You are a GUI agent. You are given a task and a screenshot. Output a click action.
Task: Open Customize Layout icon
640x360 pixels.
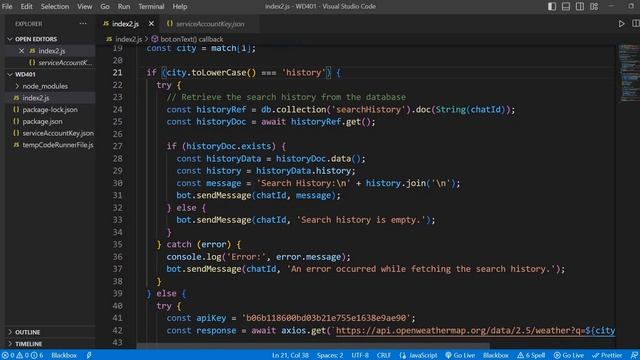click(594, 7)
